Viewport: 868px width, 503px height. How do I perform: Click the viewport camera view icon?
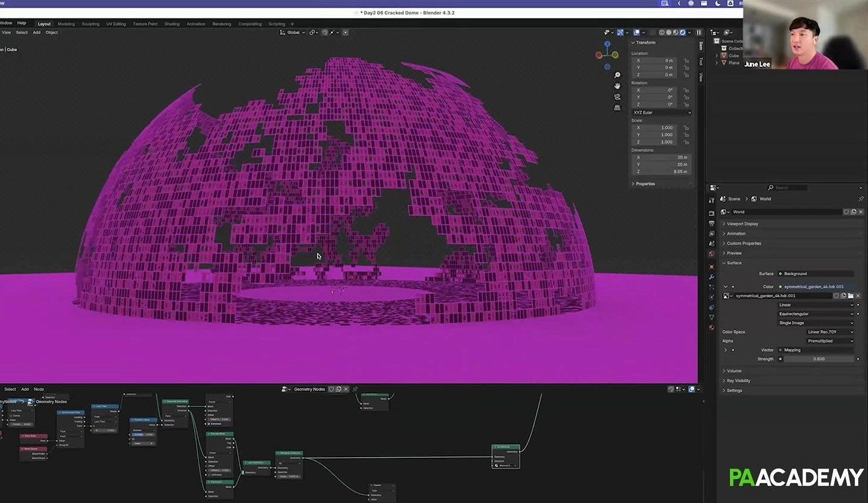[x=617, y=97]
